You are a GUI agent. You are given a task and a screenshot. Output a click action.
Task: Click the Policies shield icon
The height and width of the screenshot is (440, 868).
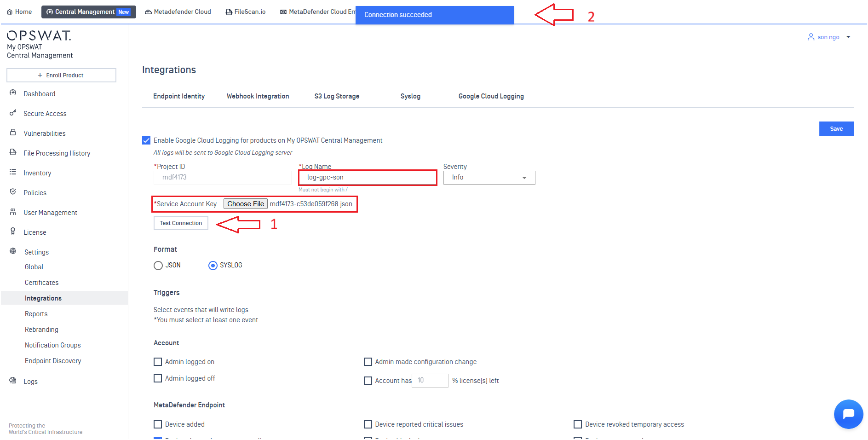13,192
